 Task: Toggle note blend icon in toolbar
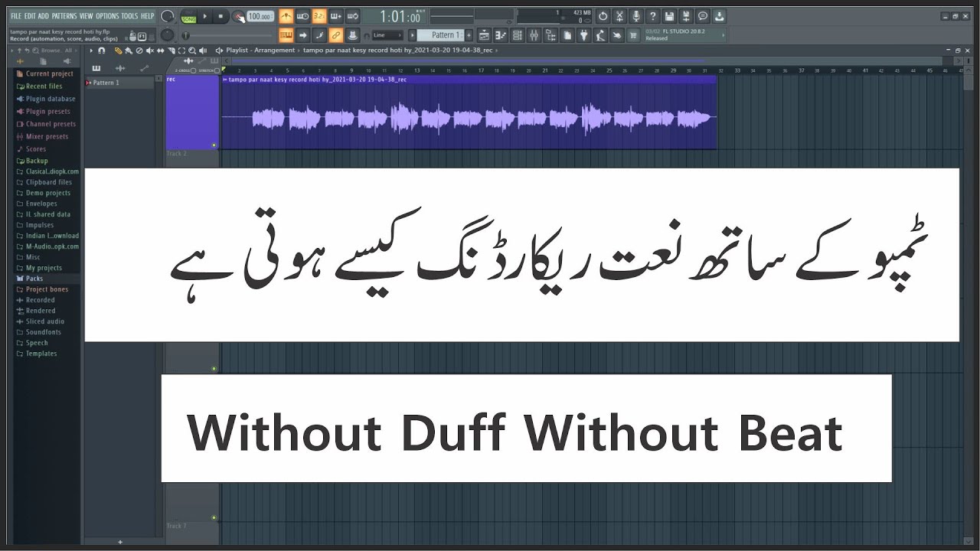[x=319, y=35]
